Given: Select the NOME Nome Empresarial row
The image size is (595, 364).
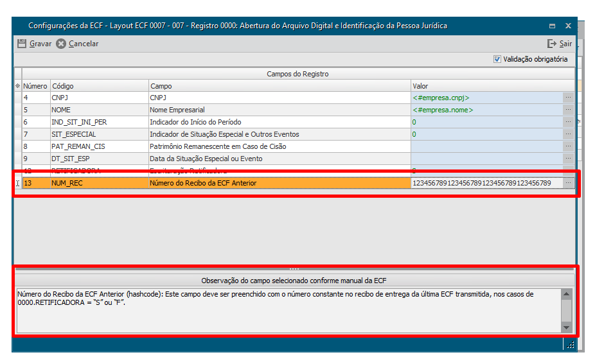Looking at the screenshot, I should click(x=193, y=110).
